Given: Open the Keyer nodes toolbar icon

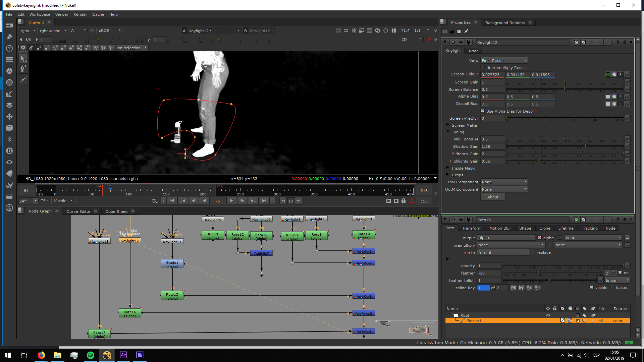Looking at the screenshot, I should coord(9,94).
